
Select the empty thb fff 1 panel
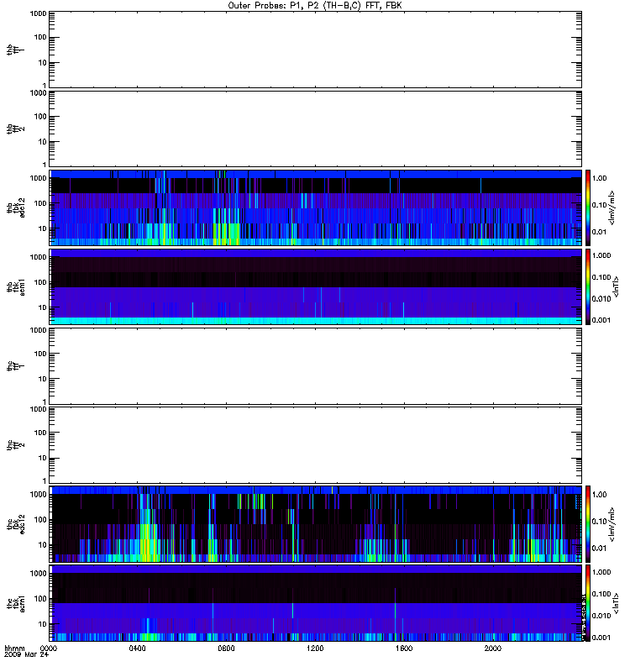[x=316, y=50]
